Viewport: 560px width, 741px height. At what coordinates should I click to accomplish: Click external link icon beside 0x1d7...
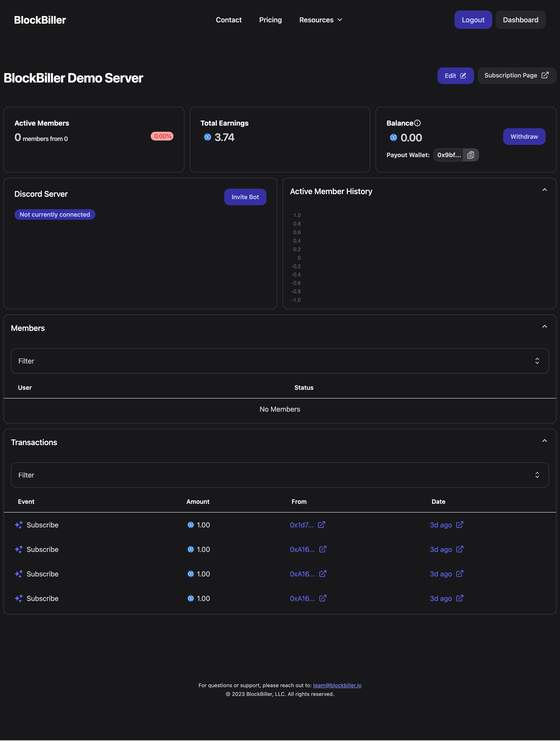[x=322, y=525]
